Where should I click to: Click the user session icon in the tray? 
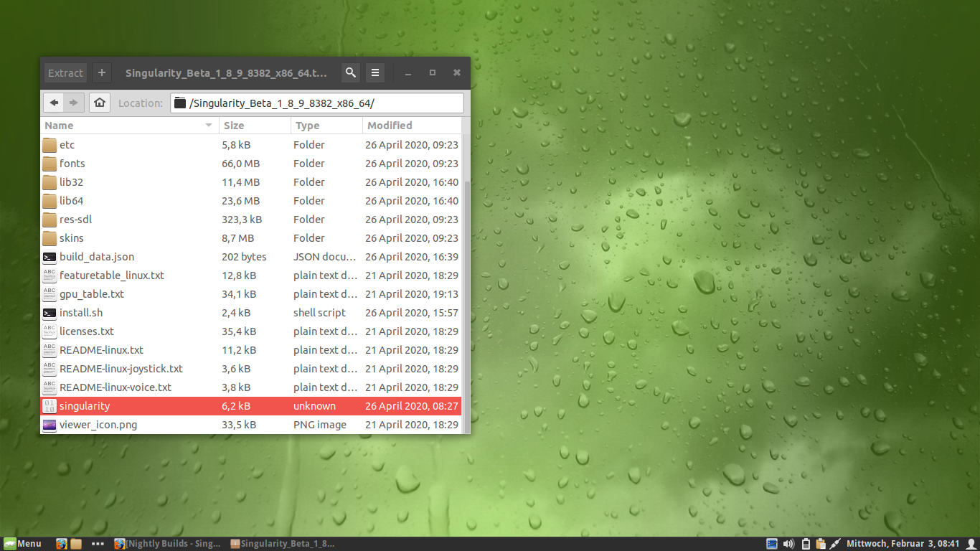tap(971, 544)
